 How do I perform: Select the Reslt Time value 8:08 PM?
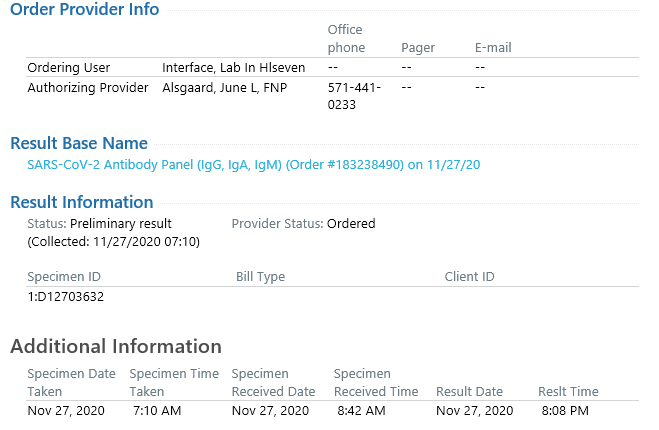(565, 411)
